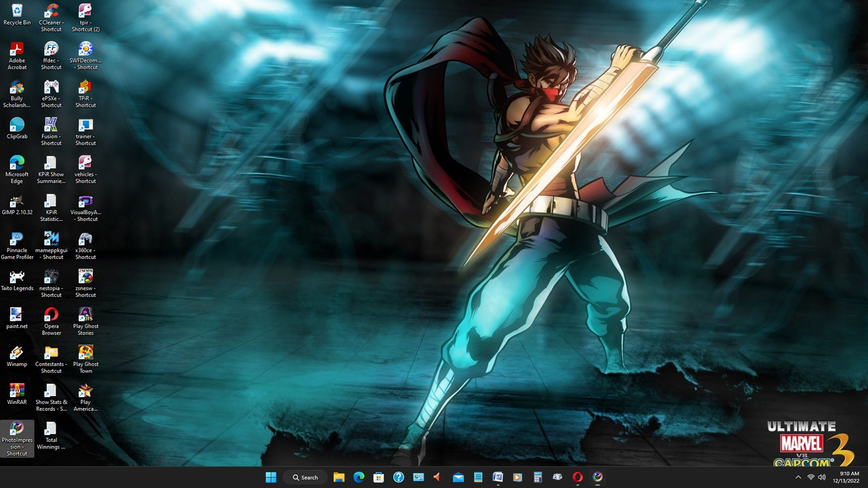868x488 pixels.
Task: Select the Play Ghost Town icon
Action: click(85, 359)
